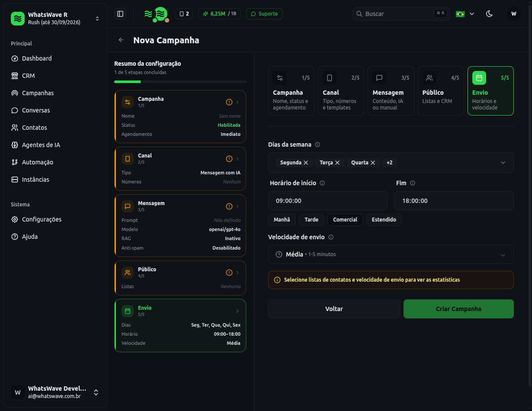
Task: Click the Criar Campanha button
Action: tap(458, 309)
